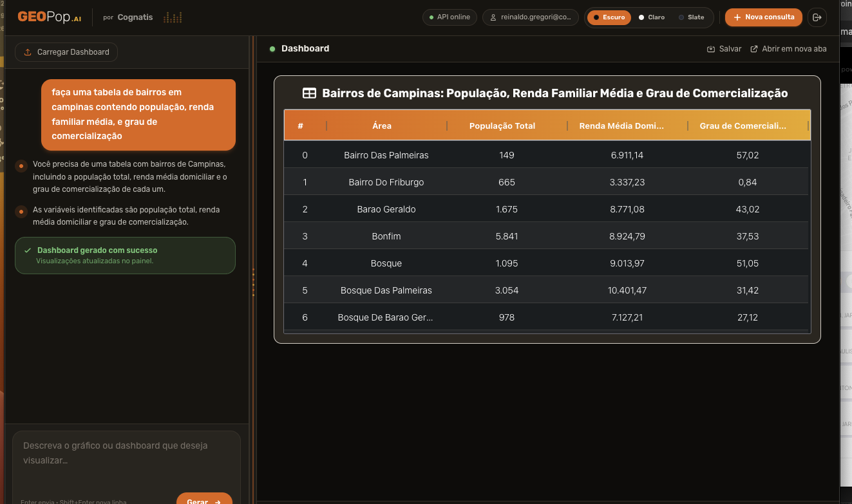The image size is (852, 504).
Task: Click the 'Bonfim' area cell
Action: click(386, 236)
